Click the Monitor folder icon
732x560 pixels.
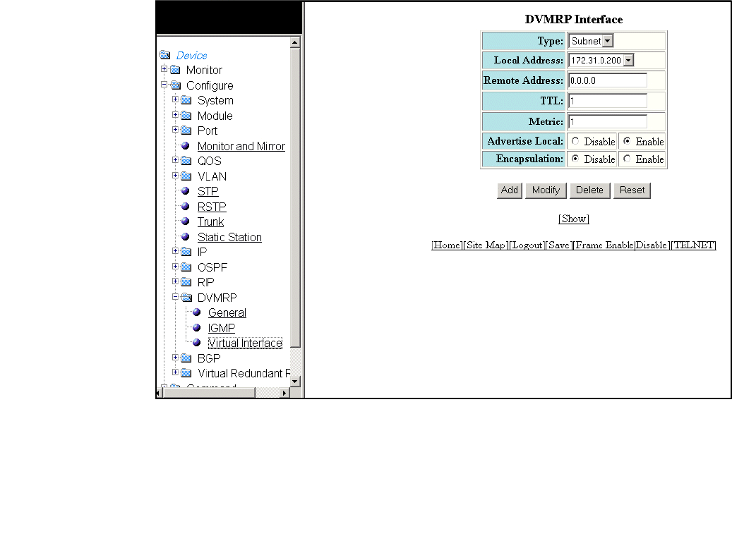(176, 70)
